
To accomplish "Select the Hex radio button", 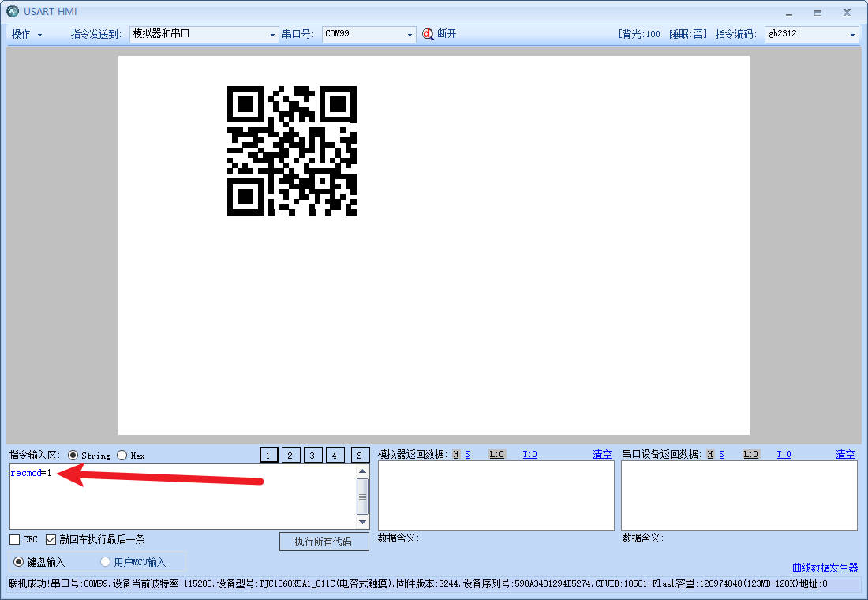I will [121, 455].
